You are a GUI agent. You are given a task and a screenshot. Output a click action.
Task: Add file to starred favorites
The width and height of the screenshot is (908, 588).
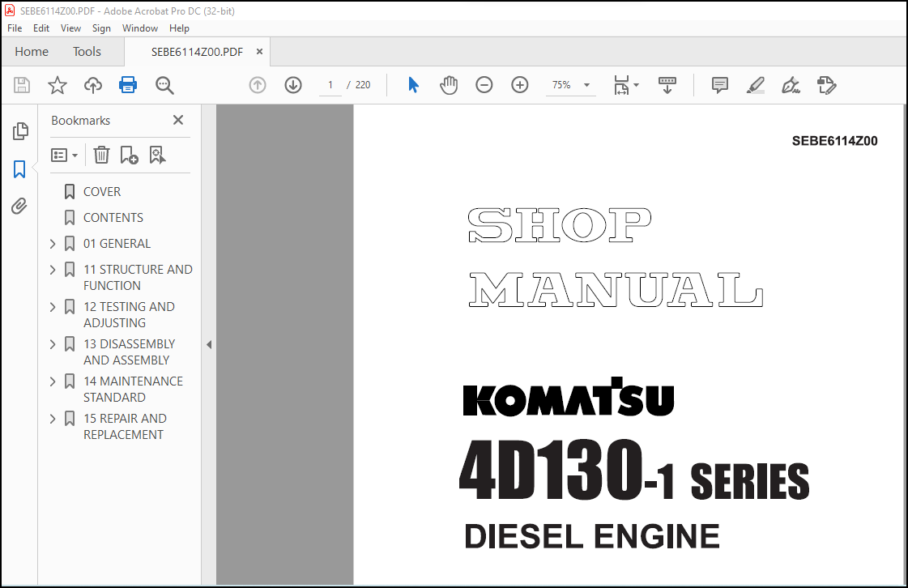coord(58,85)
